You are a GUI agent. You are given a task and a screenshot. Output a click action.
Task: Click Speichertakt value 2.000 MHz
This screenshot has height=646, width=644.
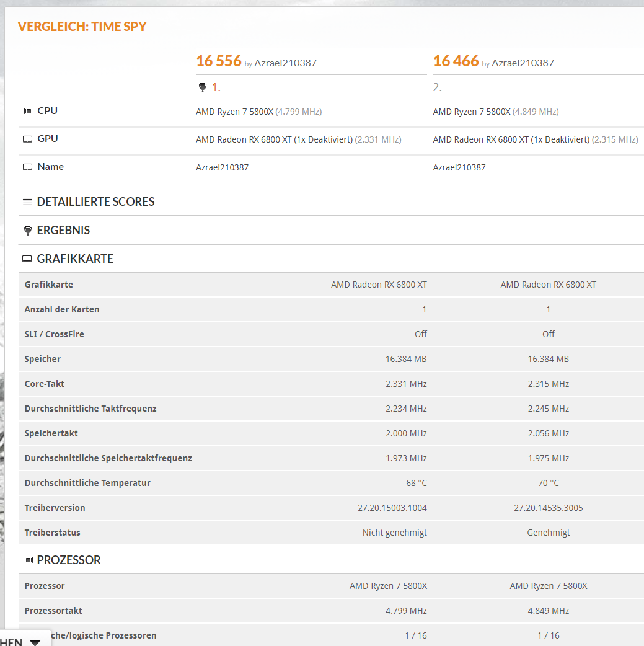[406, 433]
